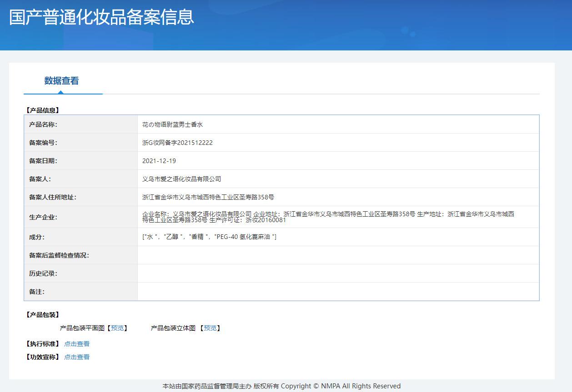Click the 历史记录 label cell

[81, 273]
